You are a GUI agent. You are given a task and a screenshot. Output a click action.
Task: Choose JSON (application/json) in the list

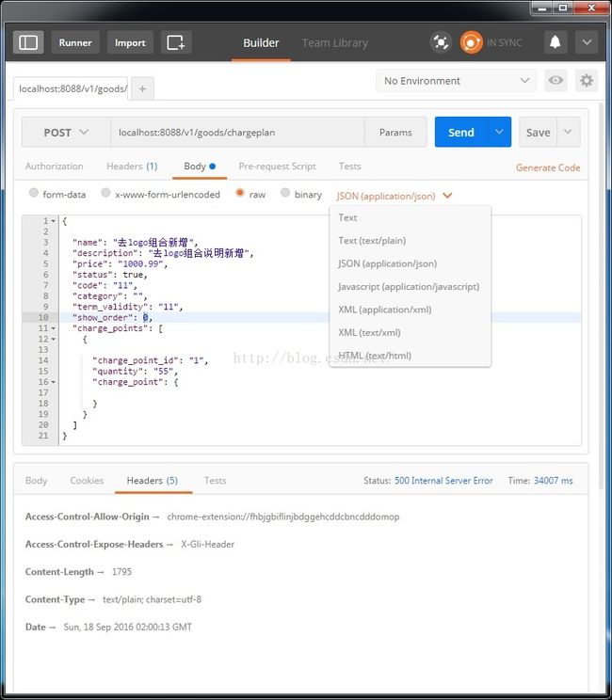pyautogui.click(x=411, y=263)
